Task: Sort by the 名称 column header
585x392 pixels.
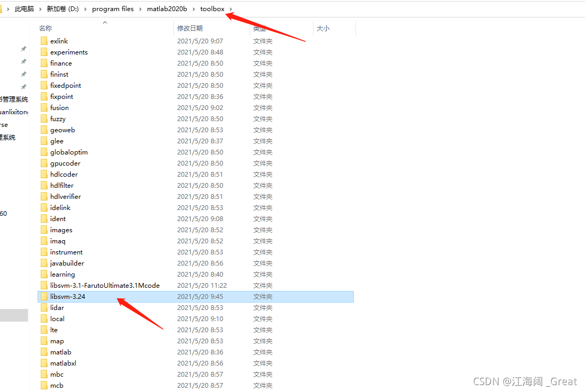Action: [45, 29]
